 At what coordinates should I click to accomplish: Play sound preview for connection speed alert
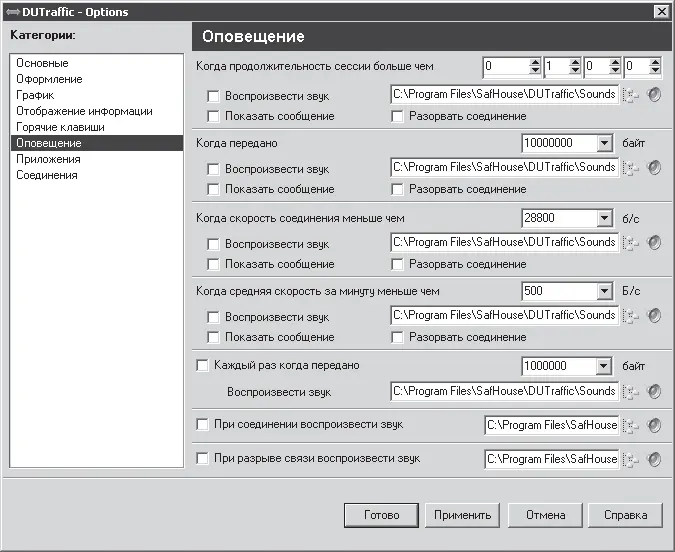[x=653, y=242]
